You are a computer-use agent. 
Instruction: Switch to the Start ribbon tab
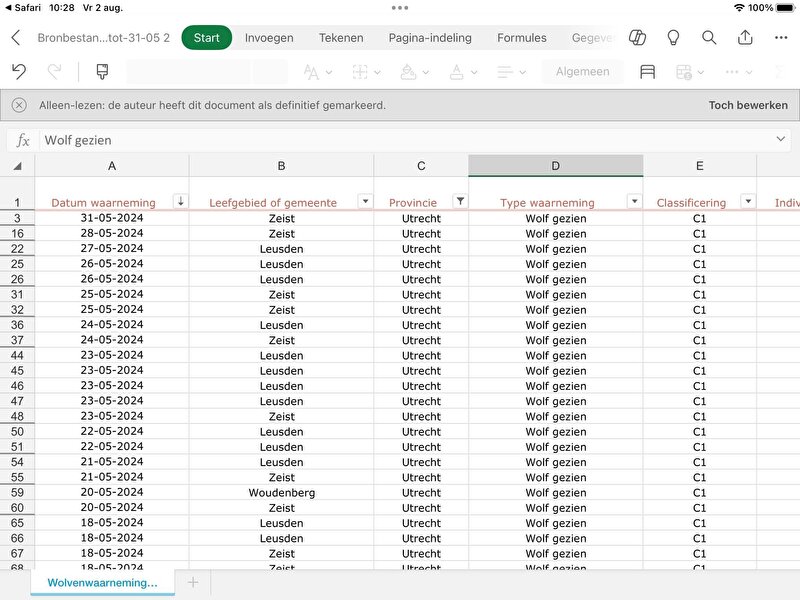point(207,38)
